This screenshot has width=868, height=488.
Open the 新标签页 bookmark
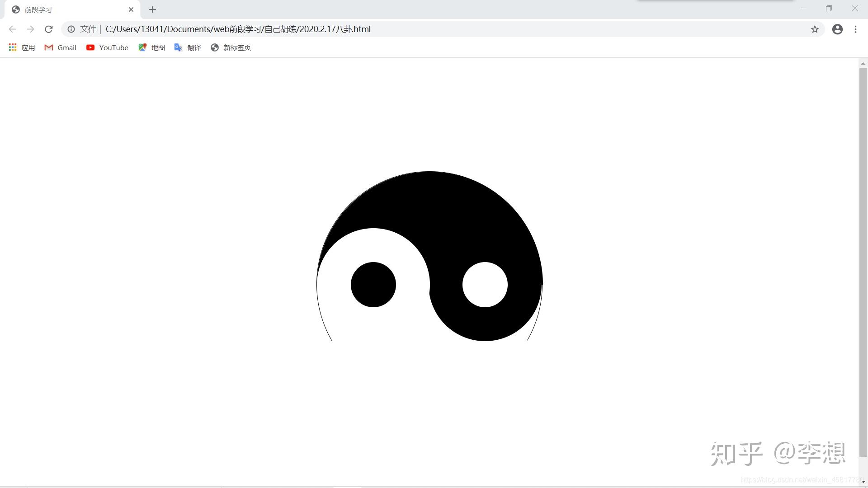coord(231,47)
